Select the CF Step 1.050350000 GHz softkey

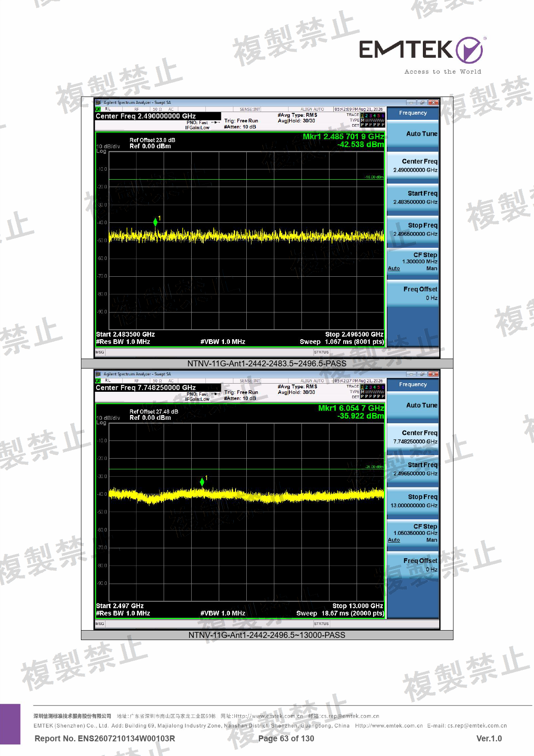coord(413,533)
